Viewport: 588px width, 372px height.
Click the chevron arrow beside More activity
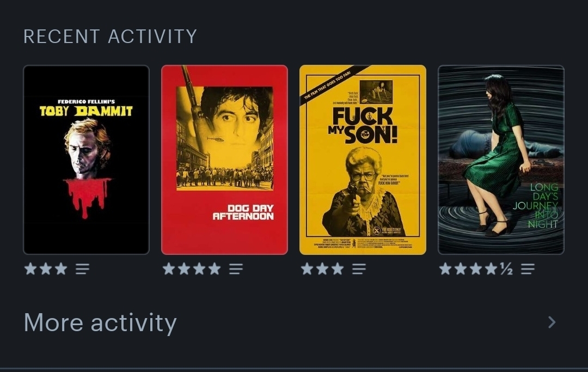[552, 322]
